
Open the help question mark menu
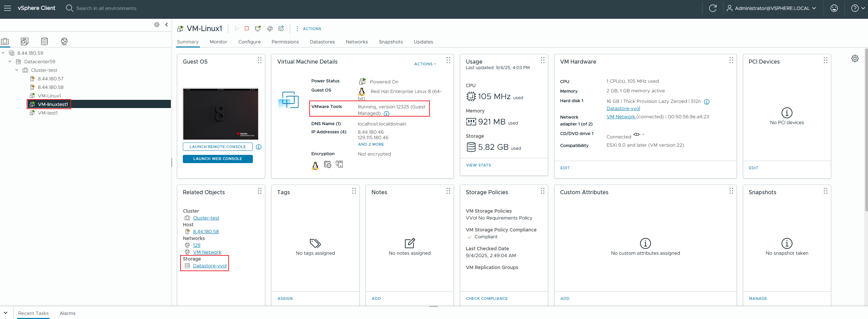858,8
